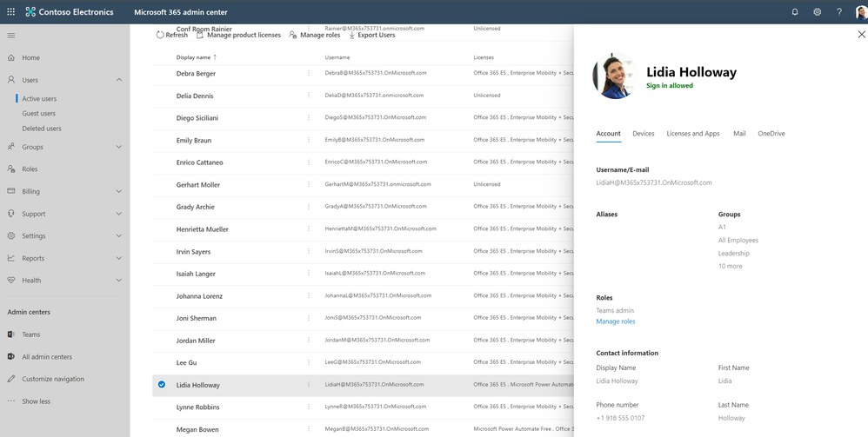Open notifications bell icon
The height and width of the screenshot is (437, 868).
[x=795, y=11]
